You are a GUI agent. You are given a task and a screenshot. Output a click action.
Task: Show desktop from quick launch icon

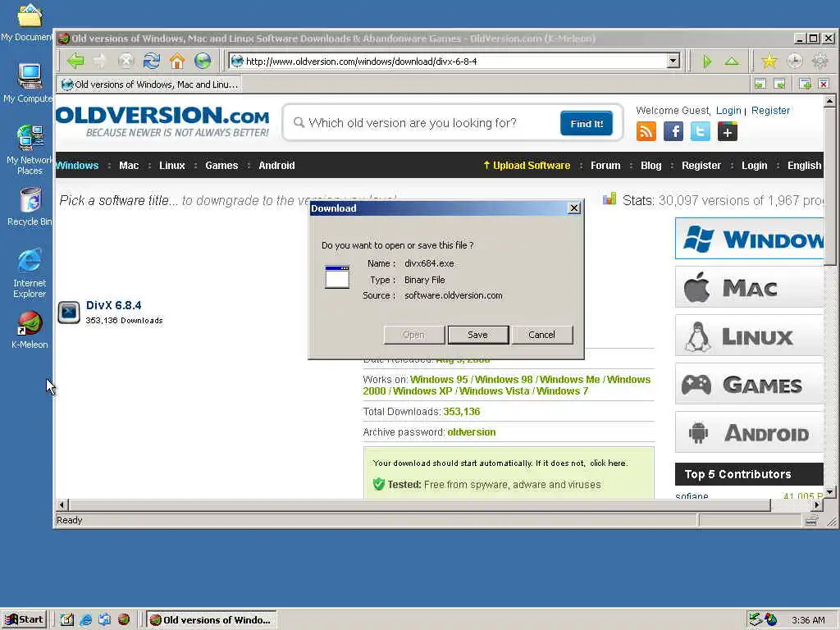(x=67, y=620)
